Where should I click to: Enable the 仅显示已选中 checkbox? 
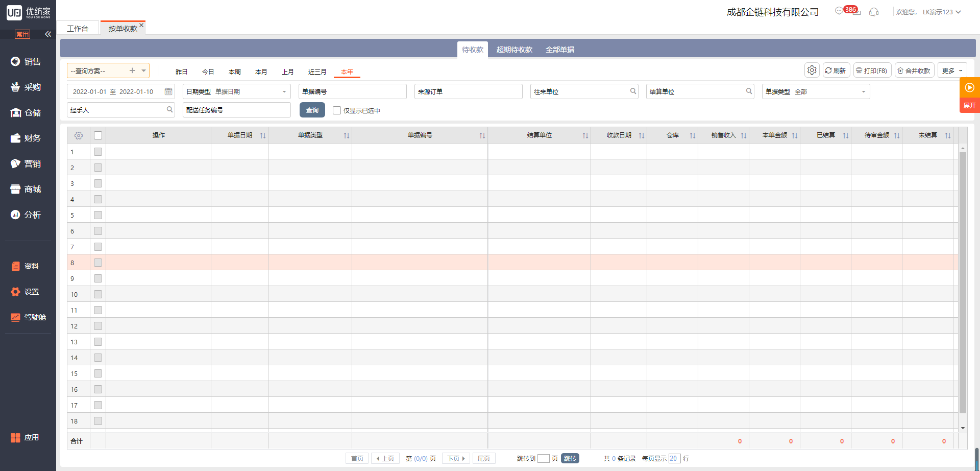(x=337, y=110)
